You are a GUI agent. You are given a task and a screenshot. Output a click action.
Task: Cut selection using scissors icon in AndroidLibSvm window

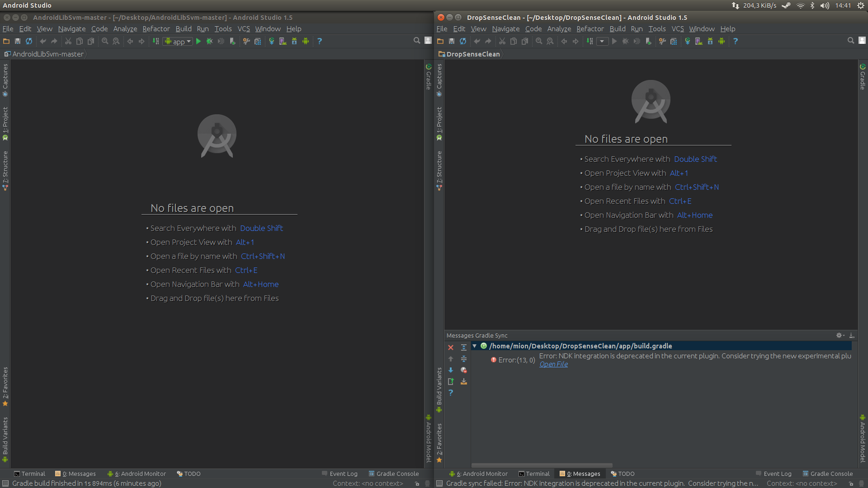point(68,41)
